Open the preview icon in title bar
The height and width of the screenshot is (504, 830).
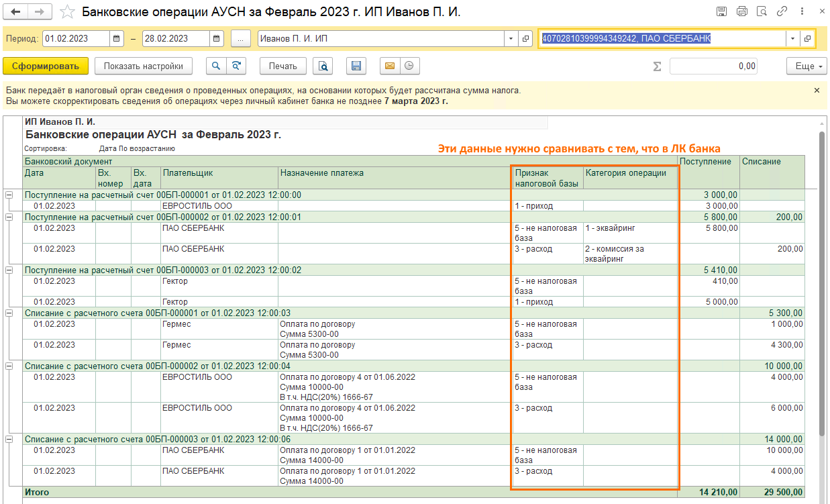point(762,11)
